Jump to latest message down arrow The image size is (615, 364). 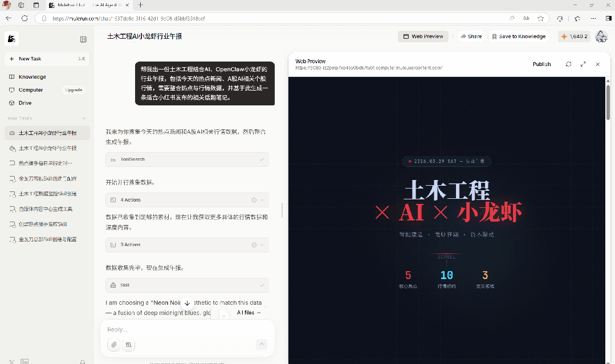pos(187,303)
